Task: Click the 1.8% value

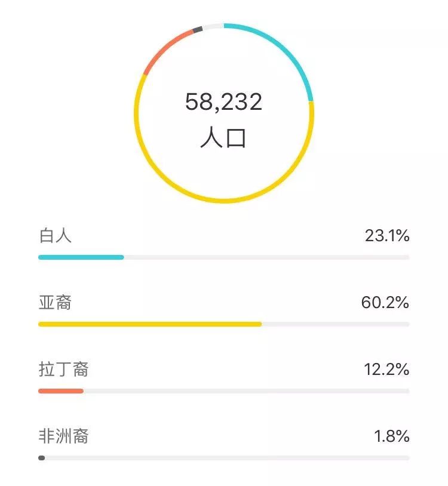Action: (392, 436)
